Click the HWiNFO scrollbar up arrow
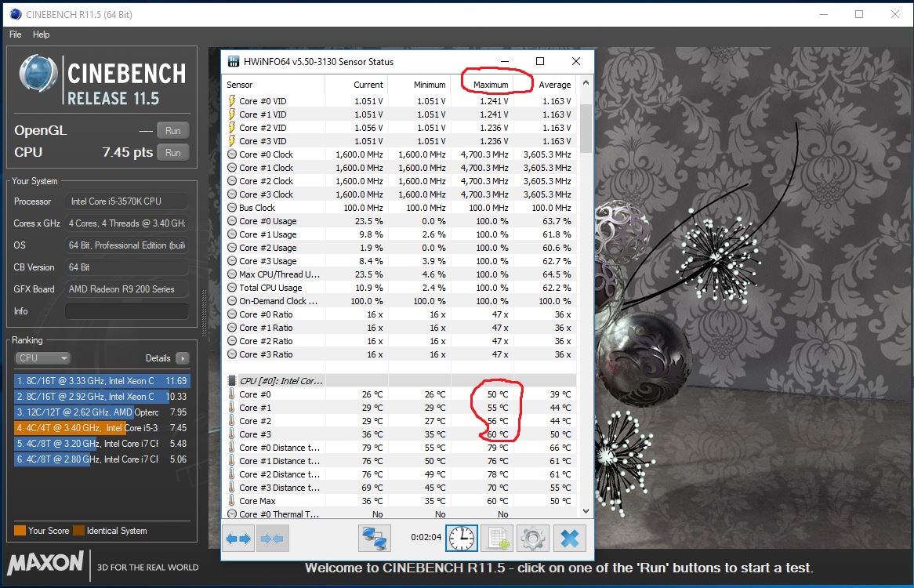 click(x=586, y=83)
